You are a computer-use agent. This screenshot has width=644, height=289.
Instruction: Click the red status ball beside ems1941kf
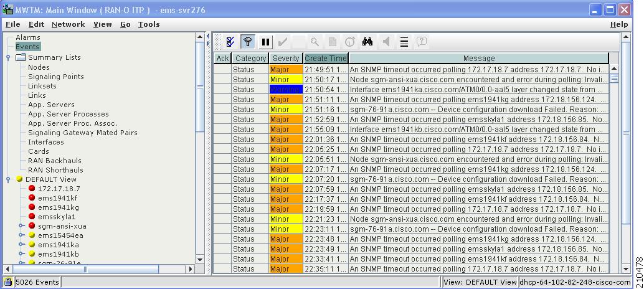pos(32,198)
